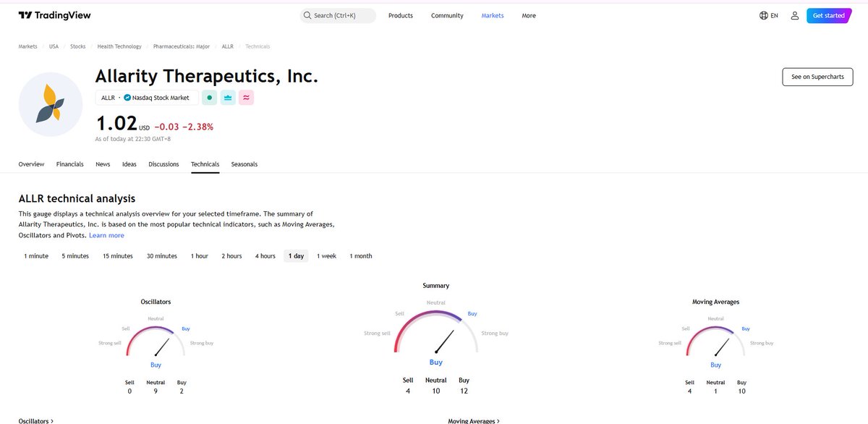Switch to the Seasonals tab
Viewport: 868px width, 424px height.
tap(244, 164)
